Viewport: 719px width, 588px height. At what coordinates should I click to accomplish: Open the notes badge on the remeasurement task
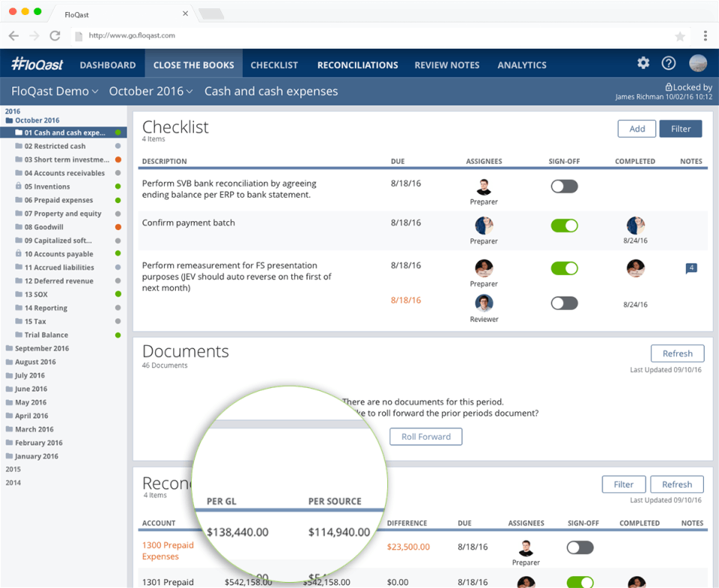point(691,267)
